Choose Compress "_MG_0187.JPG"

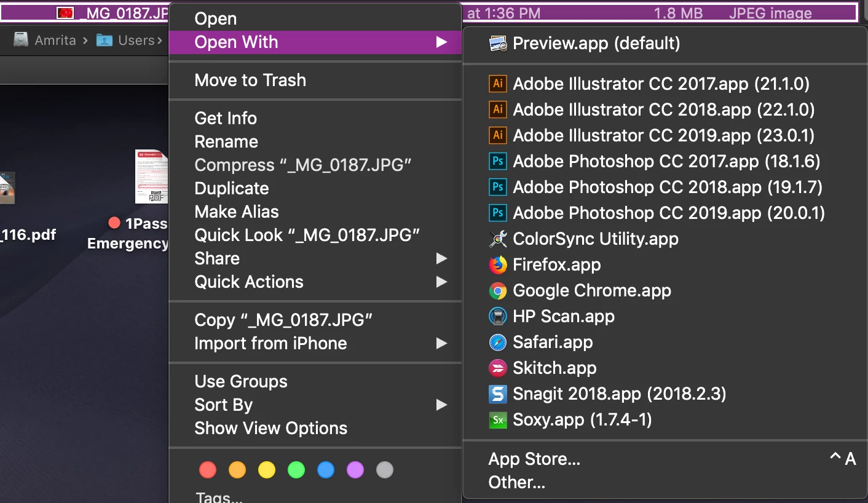(315, 165)
